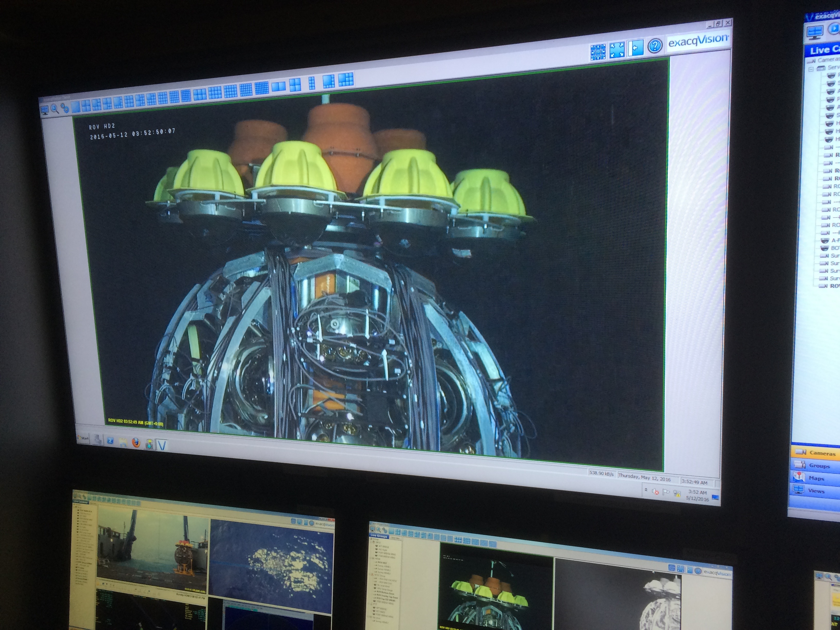Click the taskbar clock showing 3:52 AM
This screenshot has height=630, width=840.
[x=697, y=495]
